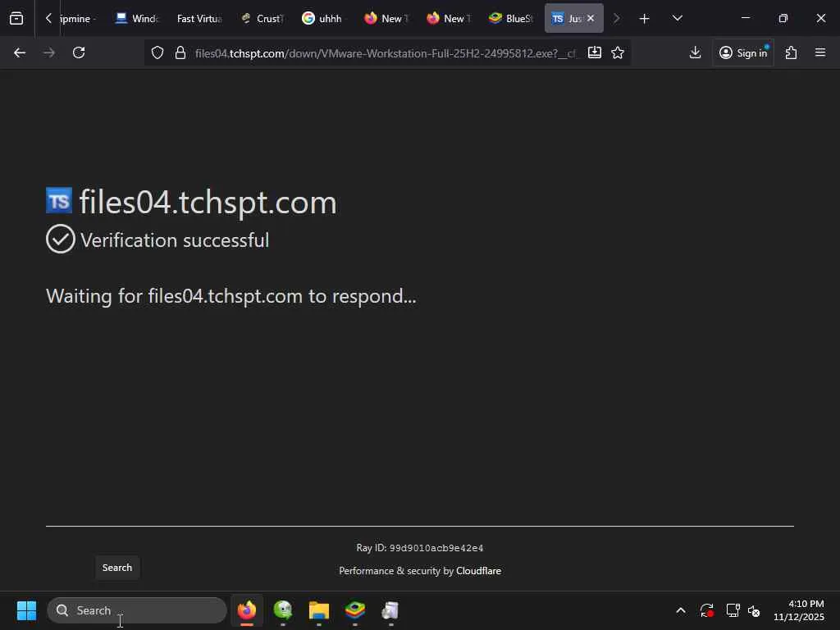The image size is (840, 630).
Task: Open the Firefox application menu
Action: pos(820,52)
